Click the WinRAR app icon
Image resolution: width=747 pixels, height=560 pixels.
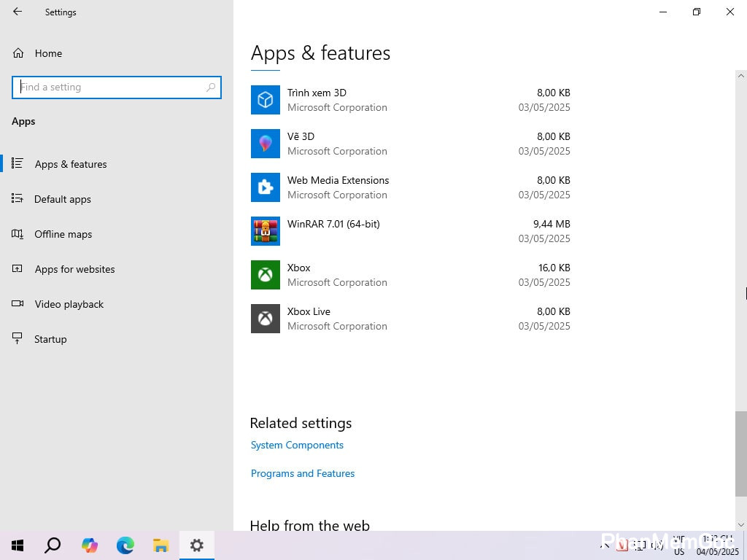click(265, 231)
